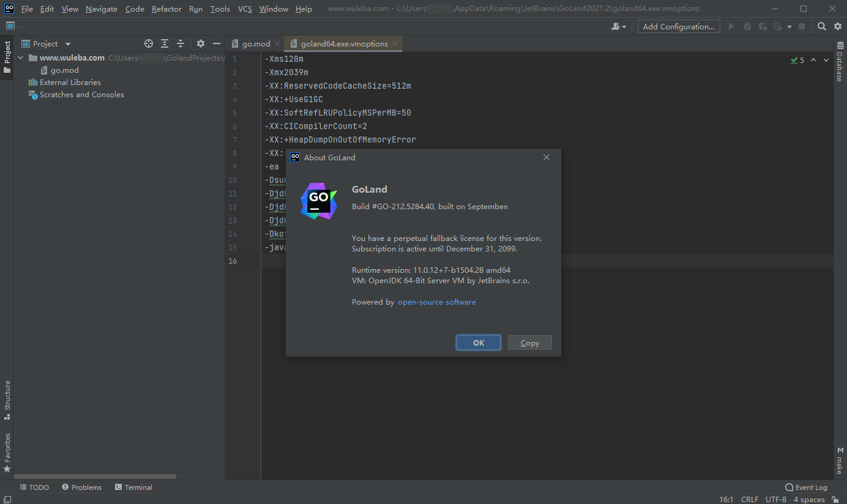Click navigation bar project icon below menu
The width and height of the screenshot is (847, 504).
10,26
